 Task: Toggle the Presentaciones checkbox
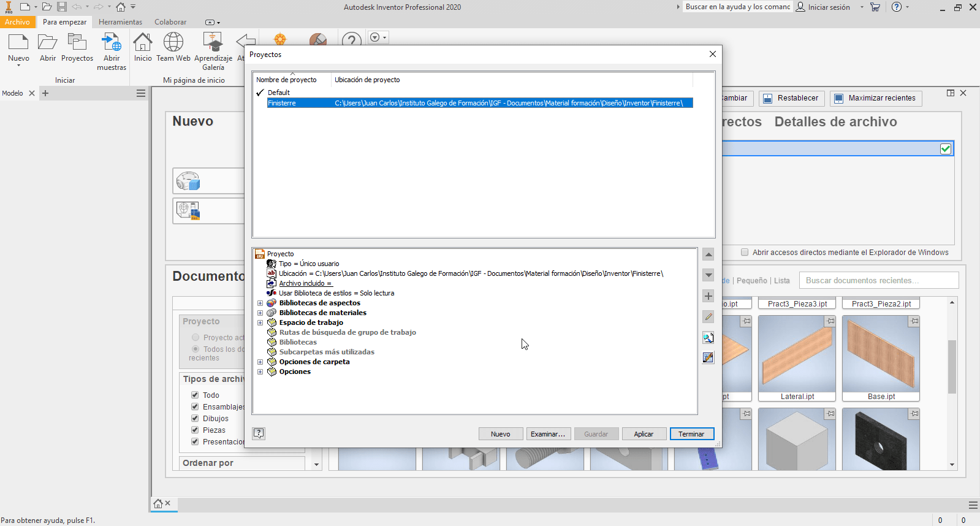(195, 441)
